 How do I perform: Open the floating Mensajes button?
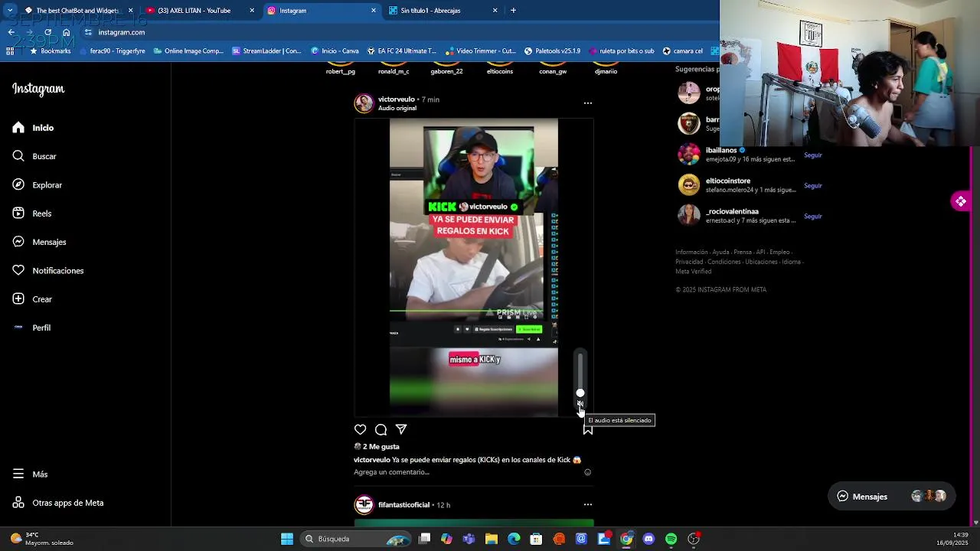point(892,497)
